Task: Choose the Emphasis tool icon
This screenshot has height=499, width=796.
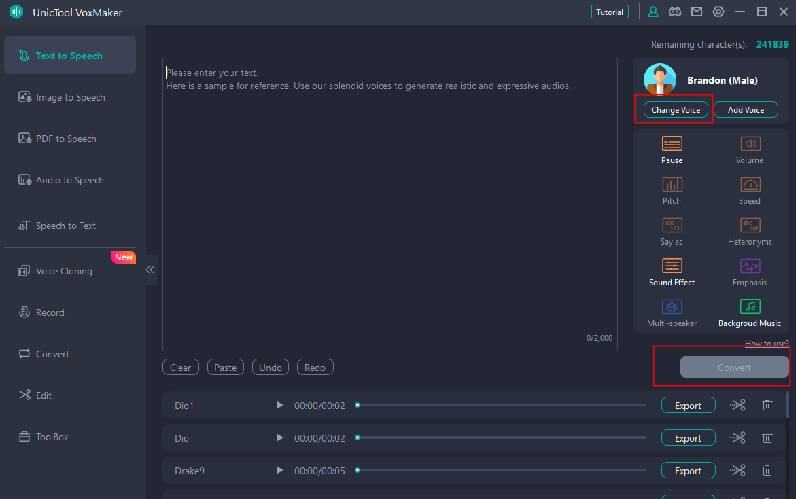Action: point(750,266)
